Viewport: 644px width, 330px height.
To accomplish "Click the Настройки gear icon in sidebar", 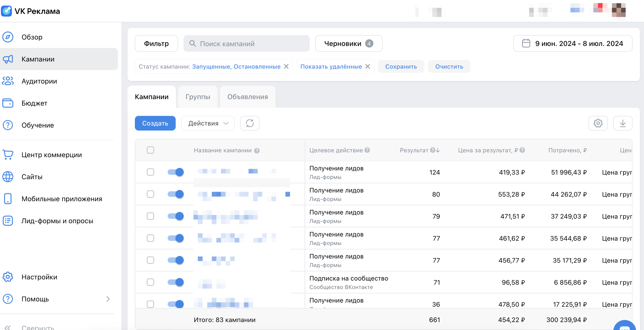I will coord(8,277).
